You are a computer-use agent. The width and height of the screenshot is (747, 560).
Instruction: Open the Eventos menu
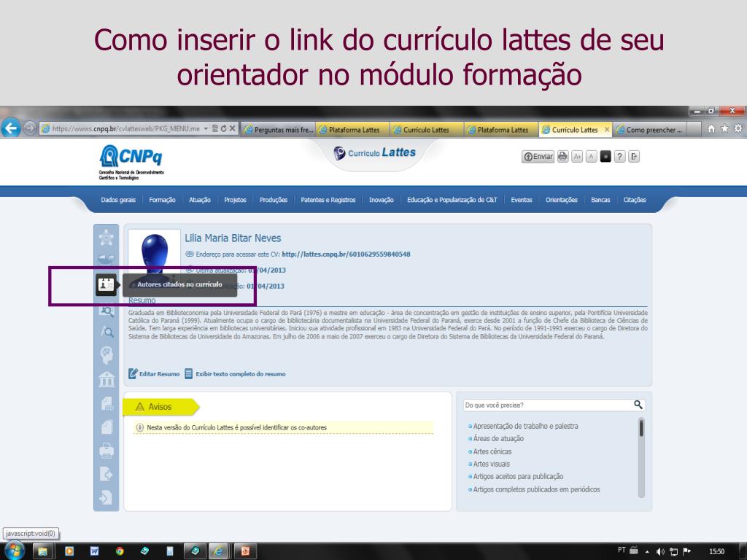pos(521,200)
